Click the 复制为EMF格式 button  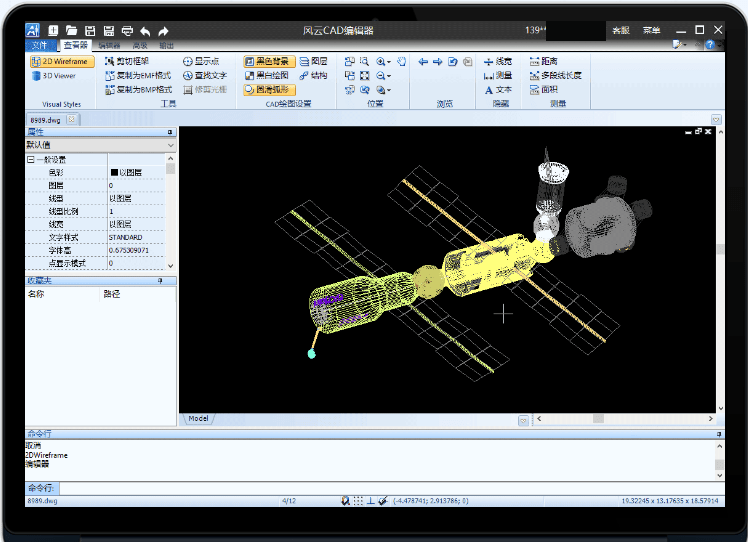pos(137,75)
